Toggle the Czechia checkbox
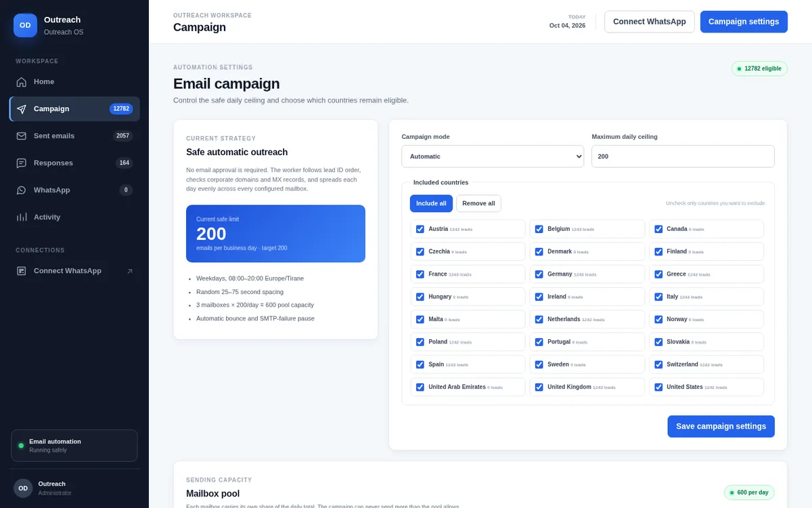The height and width of the screenshot is (508, 812). point(420,251)
